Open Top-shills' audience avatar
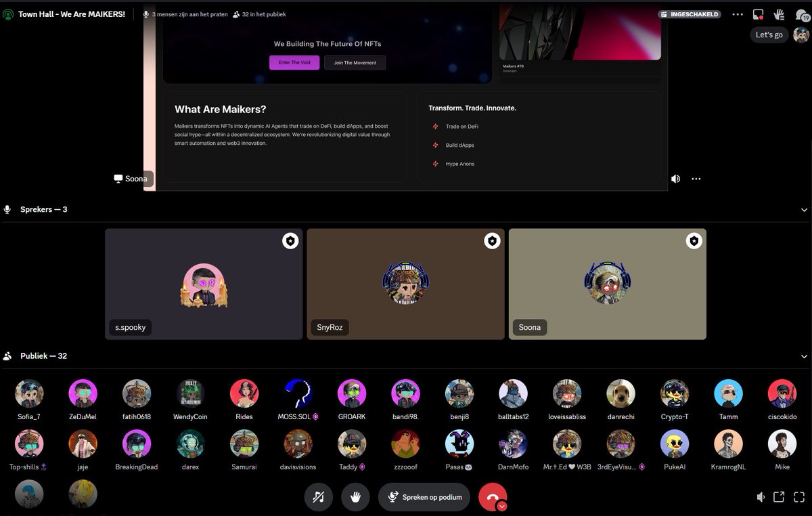Screen dimensions: 812x516 [29, 444]
